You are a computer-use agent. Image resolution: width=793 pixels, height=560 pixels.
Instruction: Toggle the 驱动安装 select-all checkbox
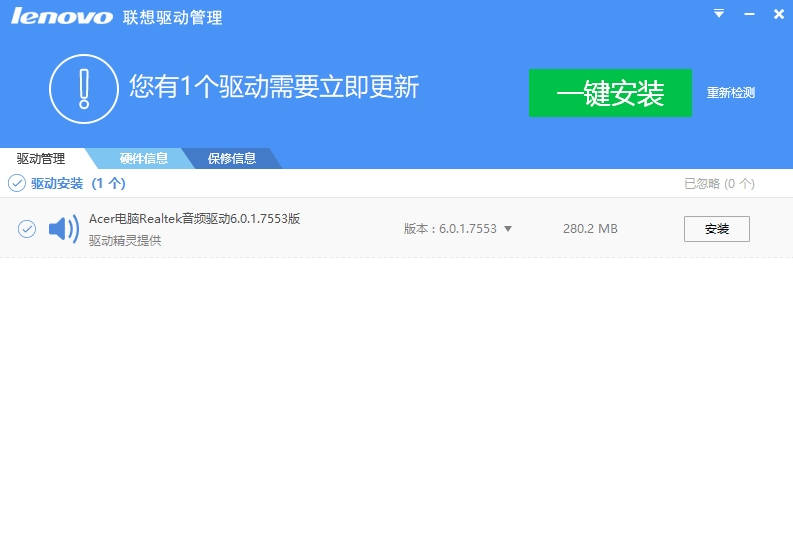[x=17, y=183]
